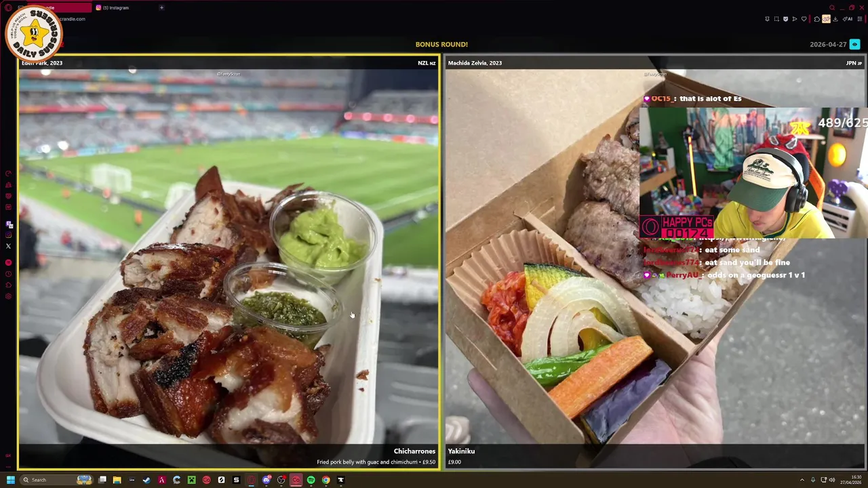Image resolution: width=868 pixels, height=488 pixels.
Task: Open the ad blocker shield icon
Action: (x=785, y=19)
